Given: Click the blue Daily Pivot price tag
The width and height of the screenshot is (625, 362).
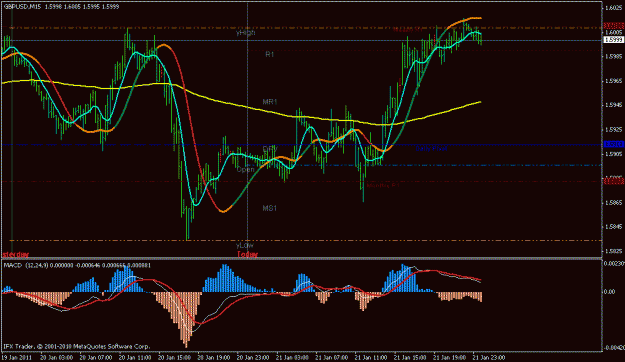Looking at the screenshot, I should (x=614, y=144).
